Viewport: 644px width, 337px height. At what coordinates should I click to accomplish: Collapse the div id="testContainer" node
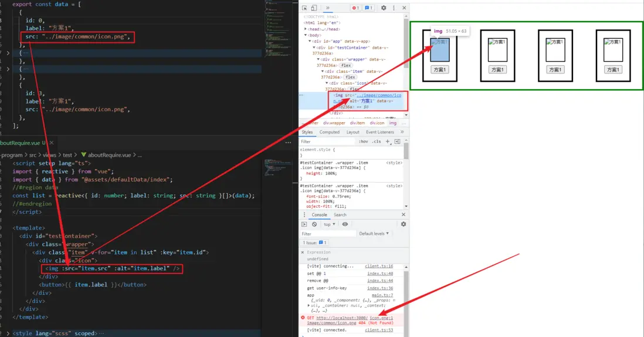coord(314,47)
